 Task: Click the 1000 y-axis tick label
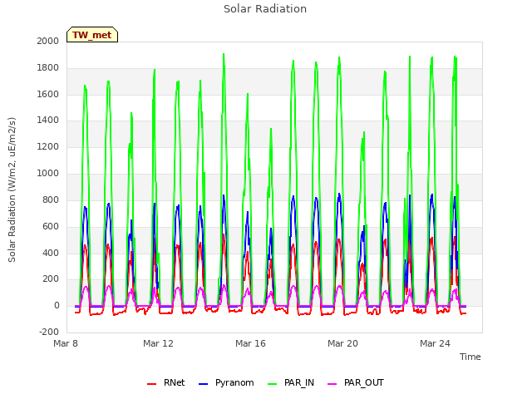[x=48, y=174]
